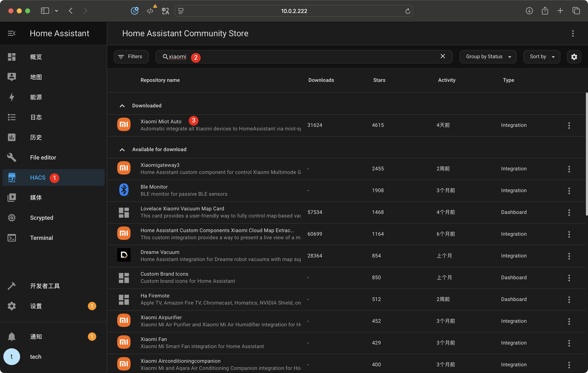Open Xiaomi Cloud Map Extractor row options
Screen dimensions: 588x373
[569, 234]
